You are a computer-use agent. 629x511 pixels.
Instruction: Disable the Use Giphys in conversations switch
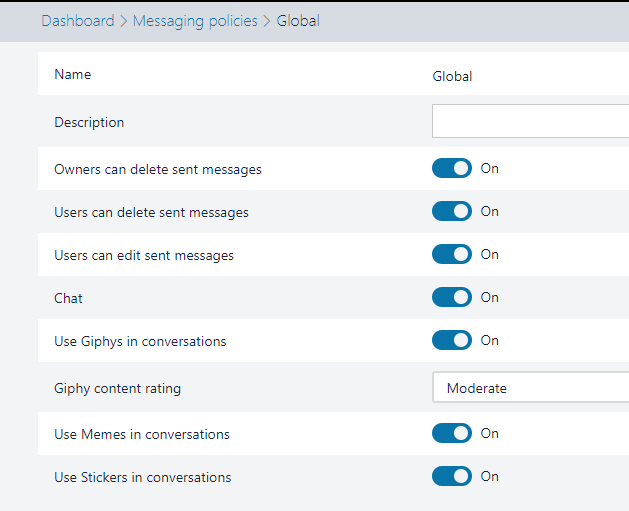(452, 340)
